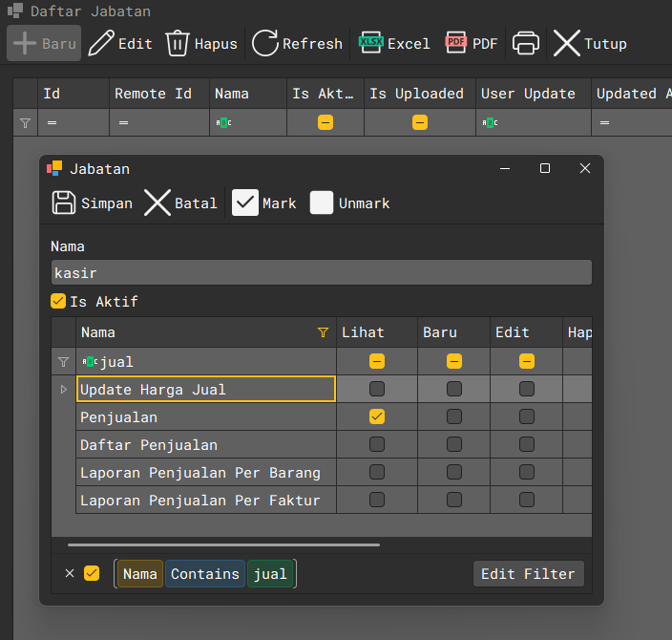Refresh the Daftar Jabatan list
The image size is (672, 640).
pyautogui.click(x=264, y=44)
